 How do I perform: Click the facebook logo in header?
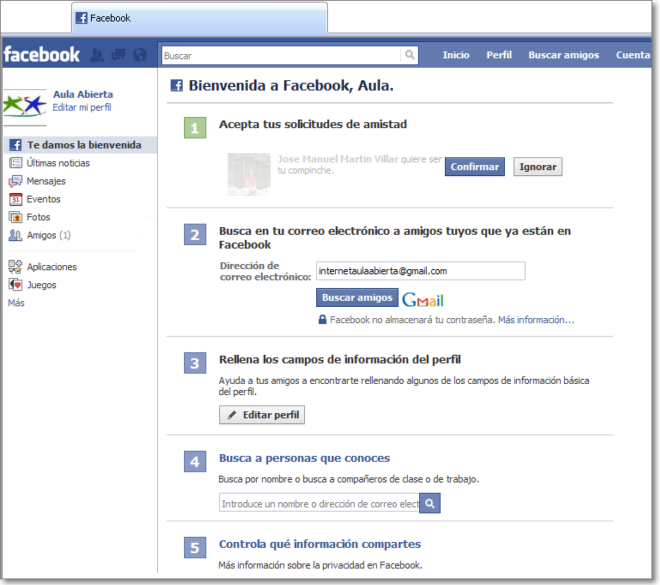pyautogui.click(x=41, y=55)
